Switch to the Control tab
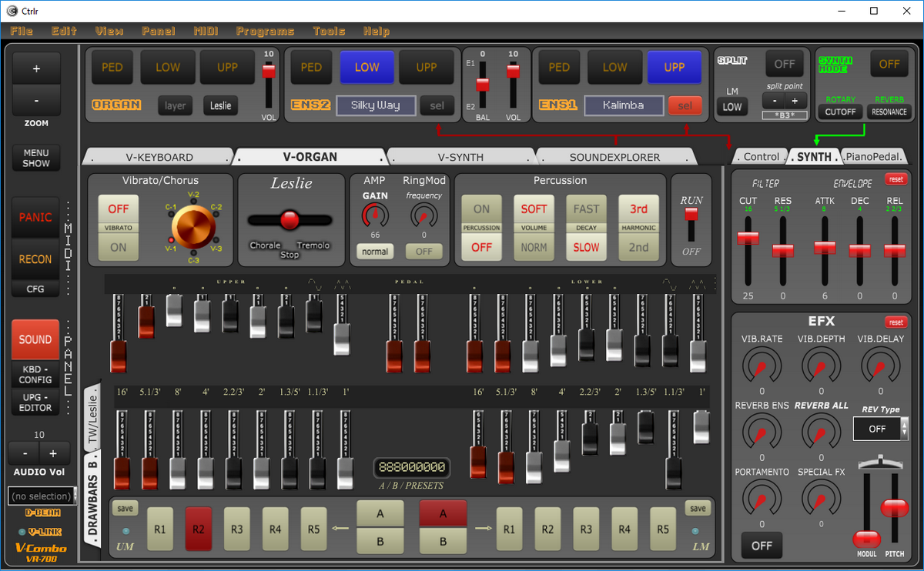 tap(760, 157)
